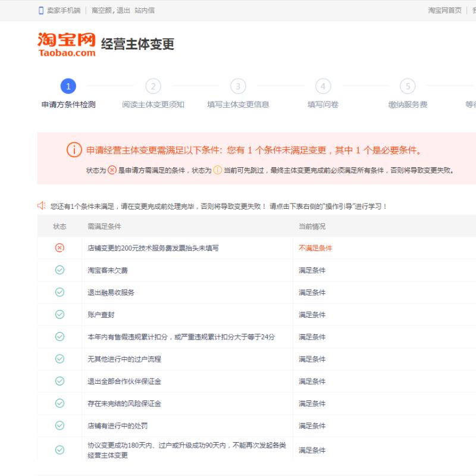Go to 淘宝网首页
The width and height of the screenshot is (476, 476).
click(x=444, y=11)
